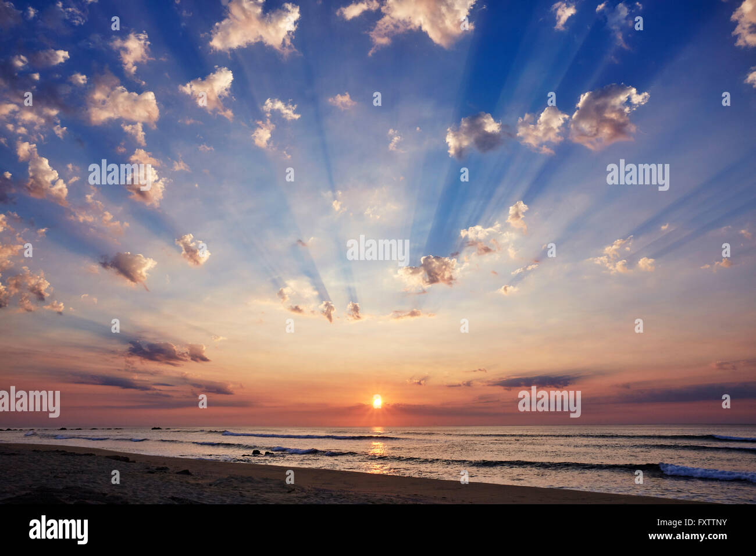
Task: Click the alamy logo in the black footer
Action: (x=58, y=530)
